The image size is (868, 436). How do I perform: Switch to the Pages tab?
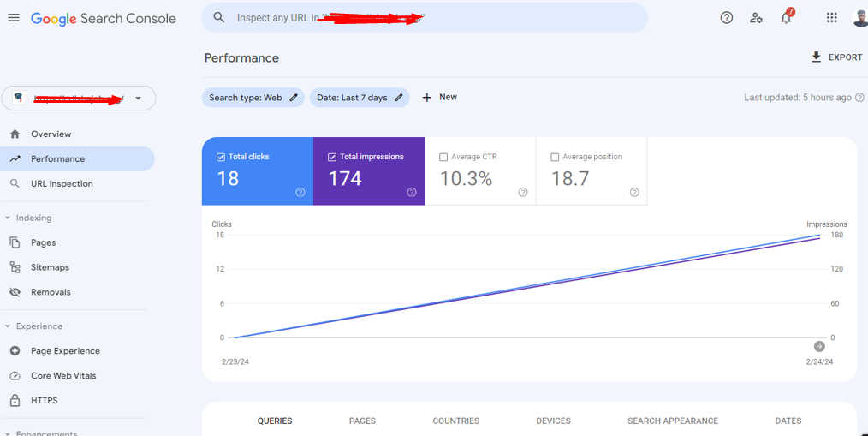pyautogui.click(x=362, y=421)
